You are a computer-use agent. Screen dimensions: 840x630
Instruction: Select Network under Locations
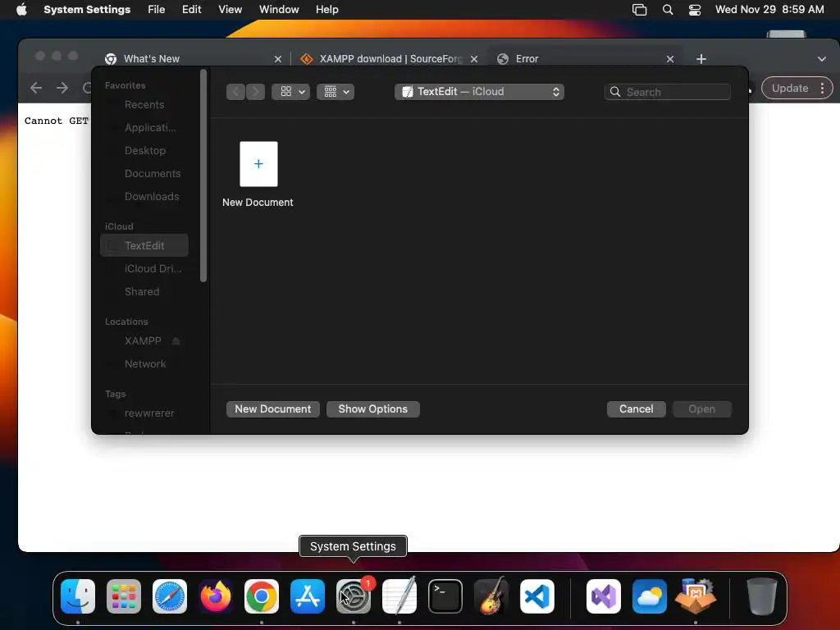pos(144,363)
